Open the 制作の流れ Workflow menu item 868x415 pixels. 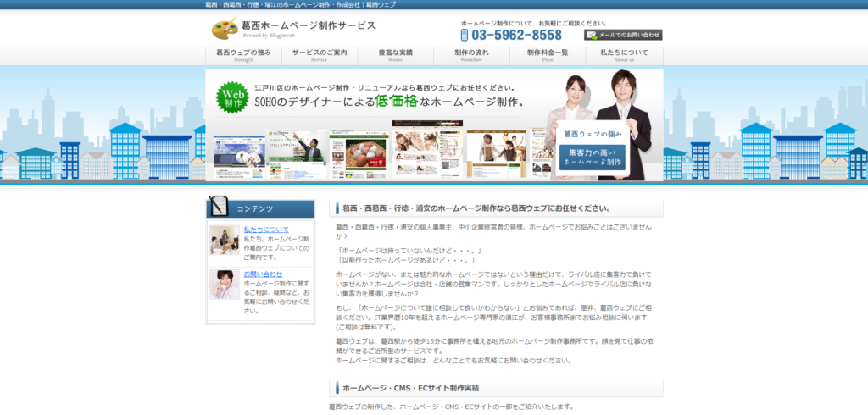click(x=472, y=55)
